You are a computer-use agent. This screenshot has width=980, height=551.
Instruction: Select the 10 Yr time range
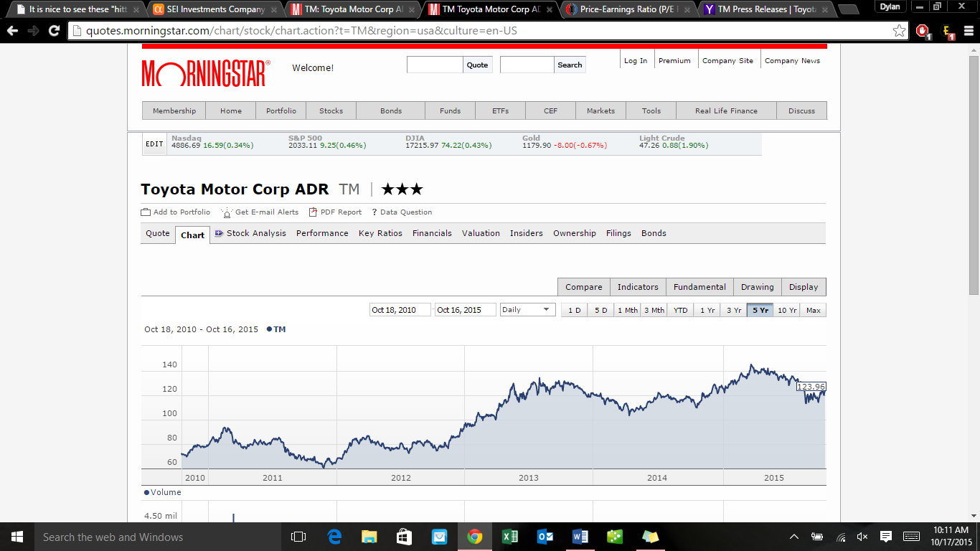(x=787, y=310)
